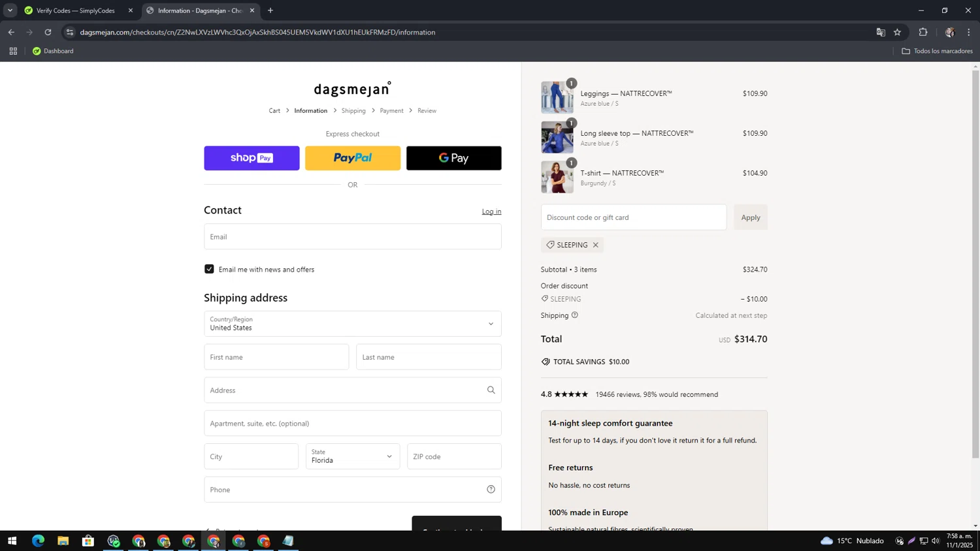Open the Country/Region dropdown
The height and width of the screenshot is (551, 980).
353,324
